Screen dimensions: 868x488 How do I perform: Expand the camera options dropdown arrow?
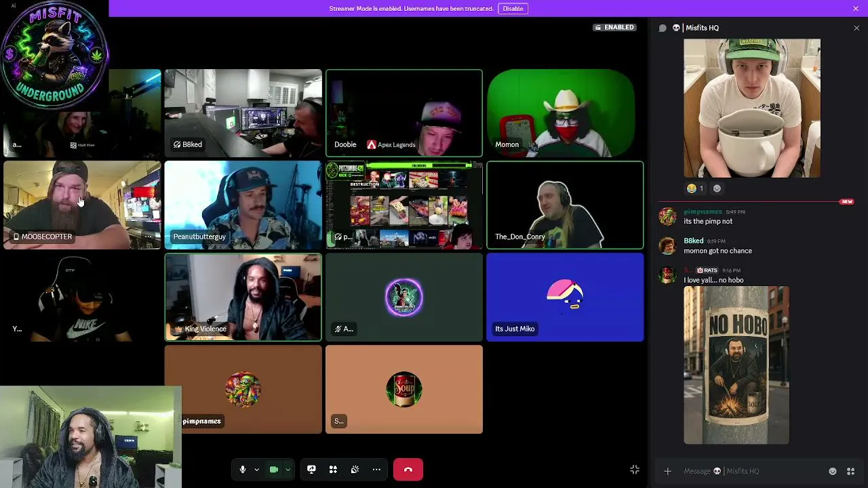[x=288, y=470]
